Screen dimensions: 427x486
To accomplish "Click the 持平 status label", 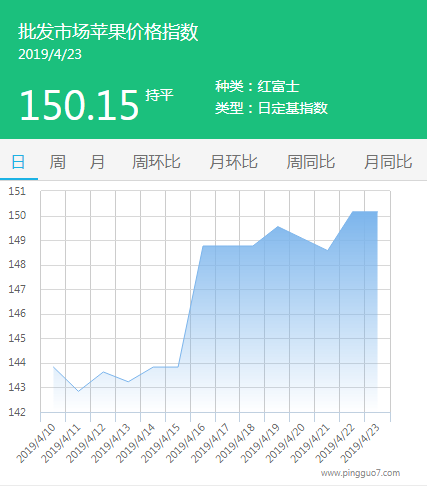I will coord(159,95).
